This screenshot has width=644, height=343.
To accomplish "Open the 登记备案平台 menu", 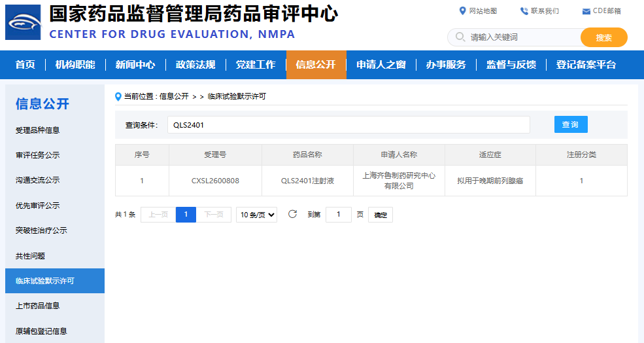I will tap(586, 65).
